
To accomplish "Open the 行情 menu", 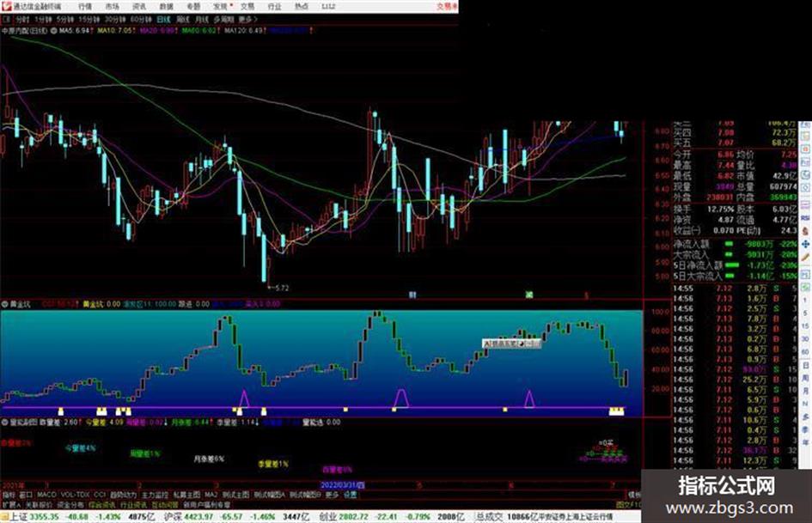I will click(85, 6).
